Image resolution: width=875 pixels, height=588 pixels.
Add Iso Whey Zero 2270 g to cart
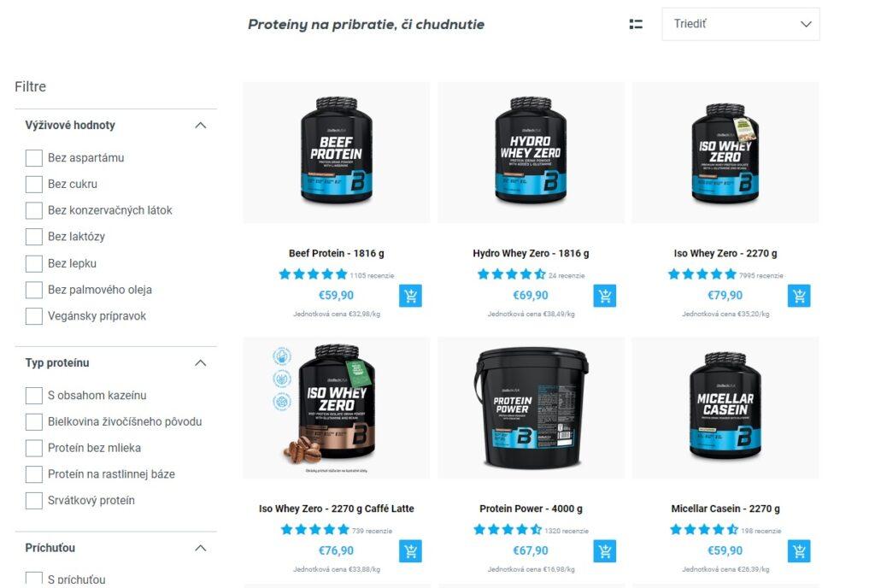tap(799, 296)
